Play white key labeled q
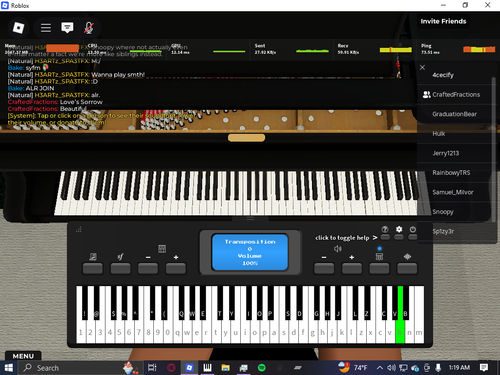500x375 pixels. 177,332
